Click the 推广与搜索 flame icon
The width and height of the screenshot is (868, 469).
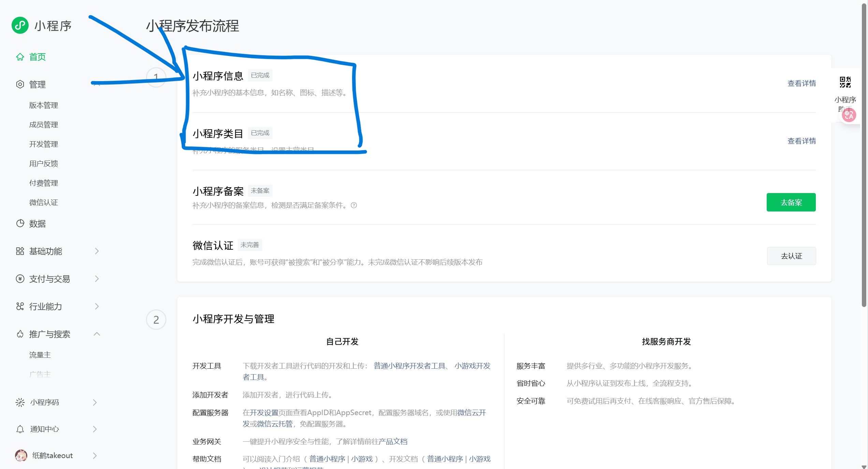pos(20,334)
